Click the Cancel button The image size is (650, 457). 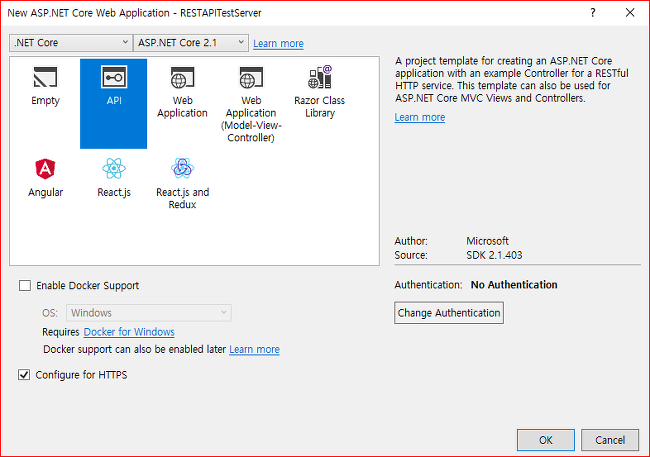610,440
